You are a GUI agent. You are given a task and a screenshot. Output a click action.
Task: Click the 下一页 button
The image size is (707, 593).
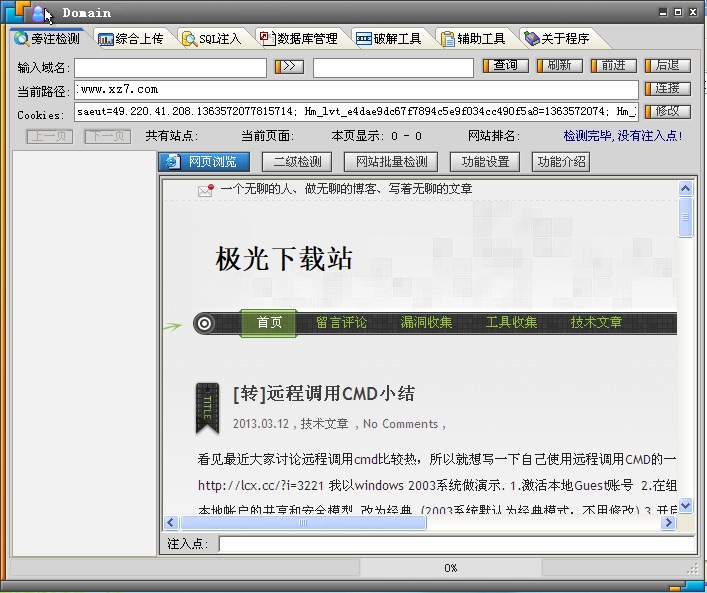point(108,136)
